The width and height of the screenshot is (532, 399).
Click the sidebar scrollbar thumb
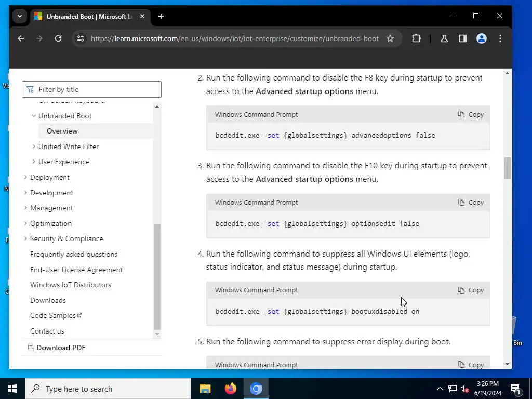click(x=157, y=277)
